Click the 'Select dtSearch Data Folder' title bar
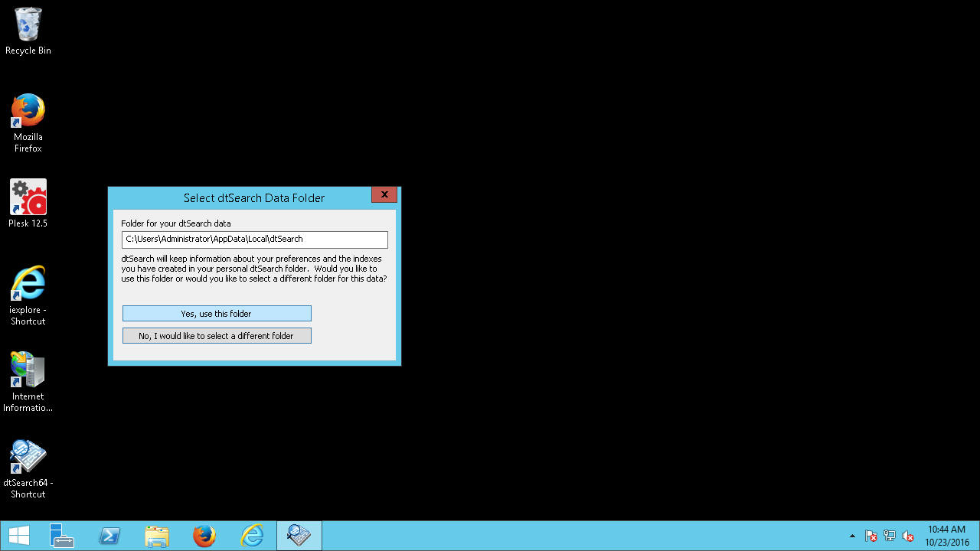 point(254,197)
